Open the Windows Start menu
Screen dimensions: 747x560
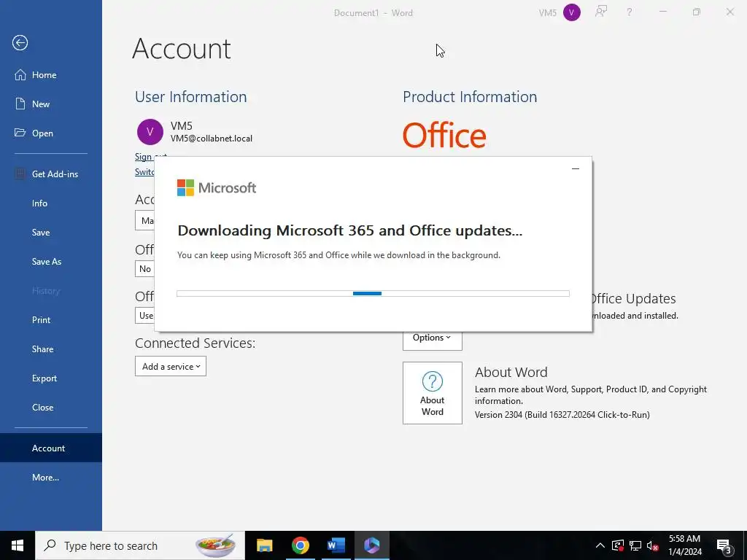coord(18,545)
